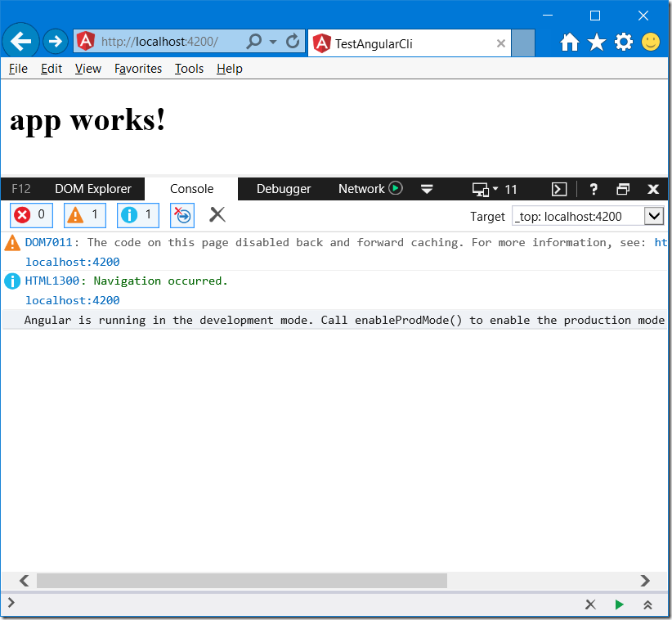This screenshot has width=672, height=620.
Task: Close the F12 developer tools
Action: click(x=653, y=189)
